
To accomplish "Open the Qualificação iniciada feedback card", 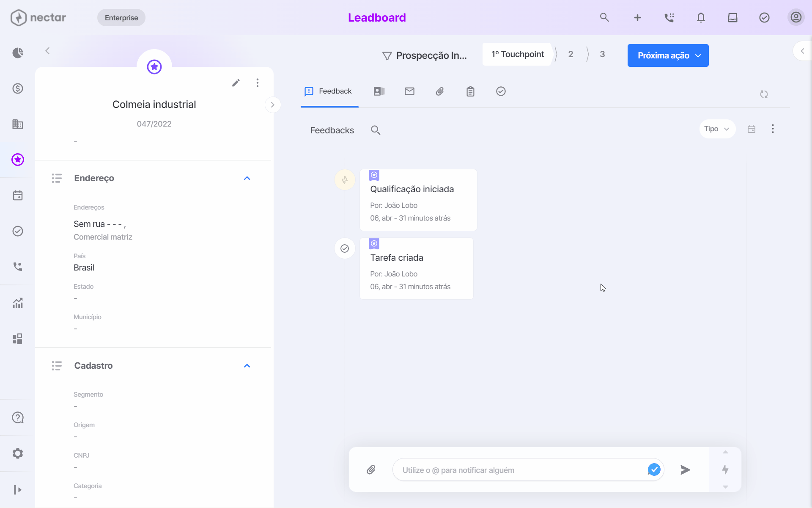I will pos(418,200).
